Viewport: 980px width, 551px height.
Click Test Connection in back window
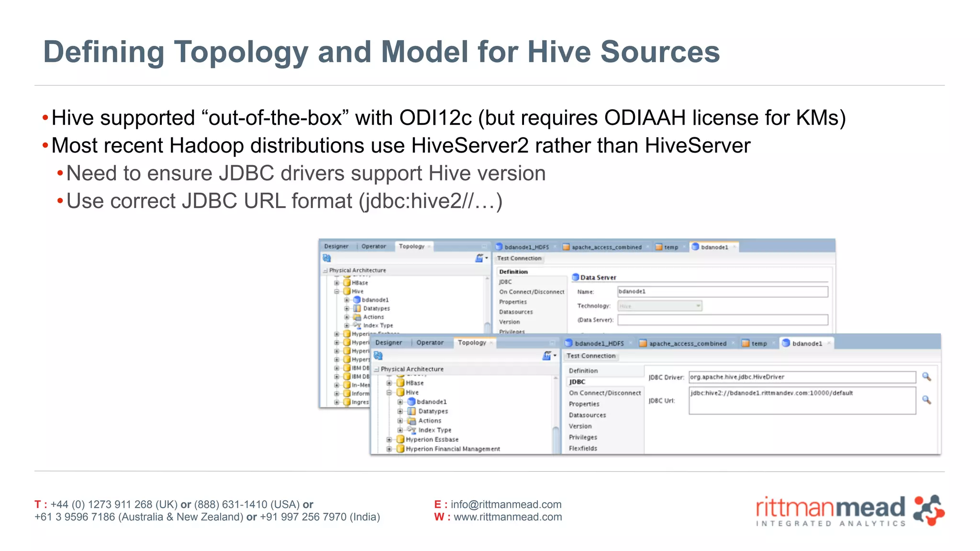[x=519, y=258]
